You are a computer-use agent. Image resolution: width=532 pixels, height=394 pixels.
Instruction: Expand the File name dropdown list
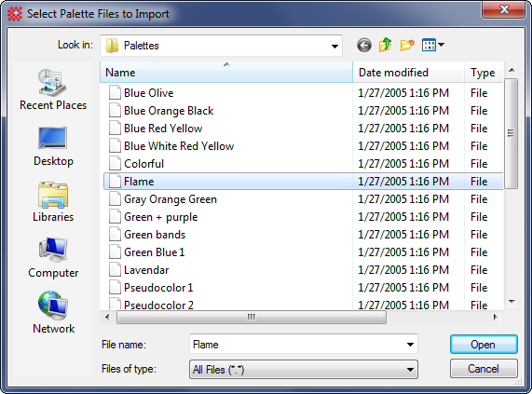click(x=410, y=345)
